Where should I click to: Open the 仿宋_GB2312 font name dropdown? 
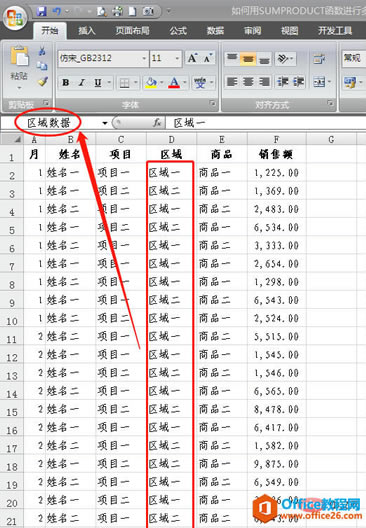(144, 58)
